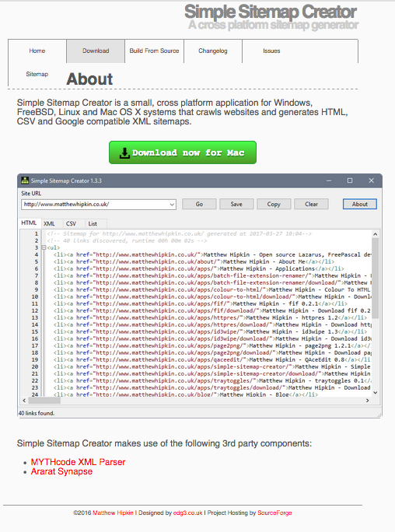Click the download arrow icon on green button
The image size is (395, 532).
tap(124, 153)
